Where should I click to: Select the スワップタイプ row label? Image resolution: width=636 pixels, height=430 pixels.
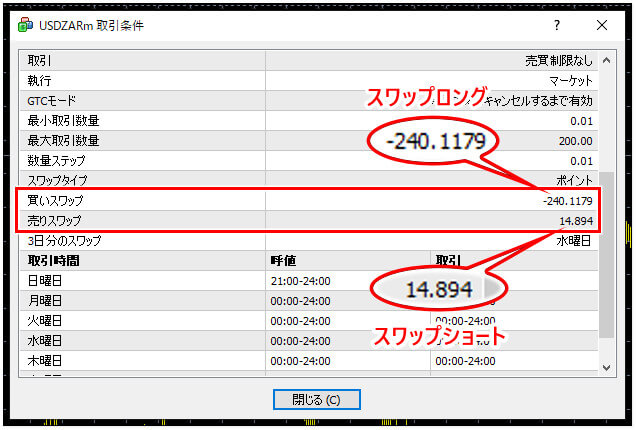(x=57, y=180)
